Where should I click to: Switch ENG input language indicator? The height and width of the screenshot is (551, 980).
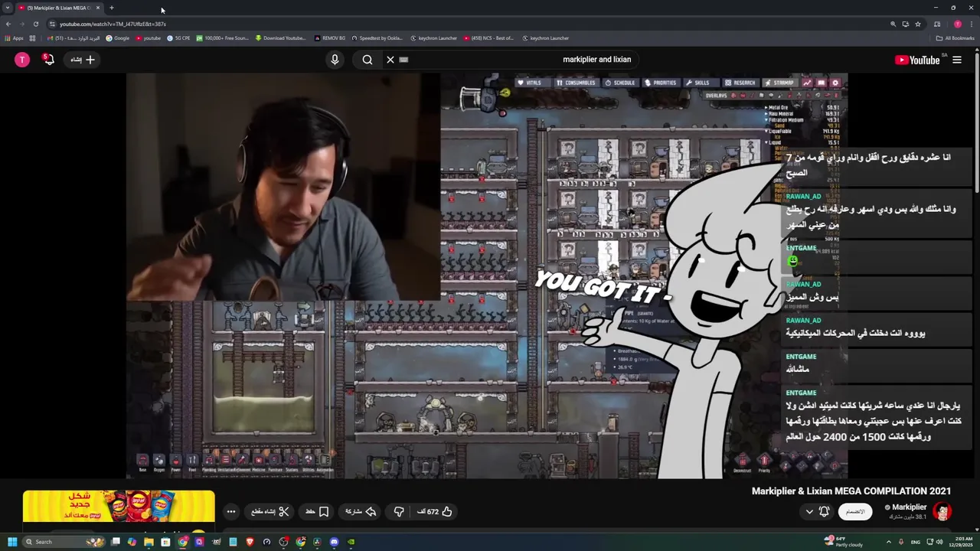(x=916, y=542)
